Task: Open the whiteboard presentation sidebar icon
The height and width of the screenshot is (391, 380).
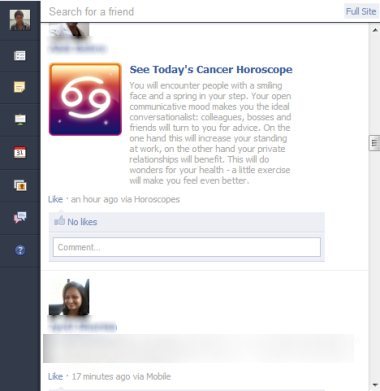Action: click(x=20, y=119)
